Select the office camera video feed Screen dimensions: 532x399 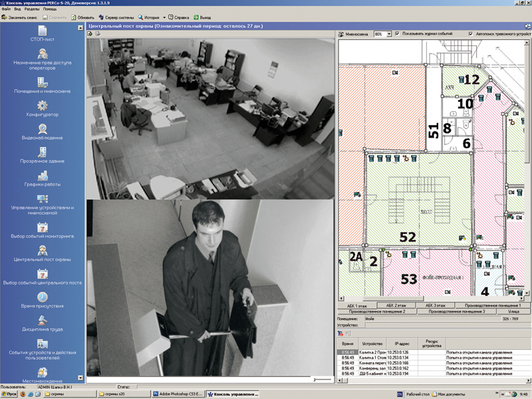click(x=210, y=119)
